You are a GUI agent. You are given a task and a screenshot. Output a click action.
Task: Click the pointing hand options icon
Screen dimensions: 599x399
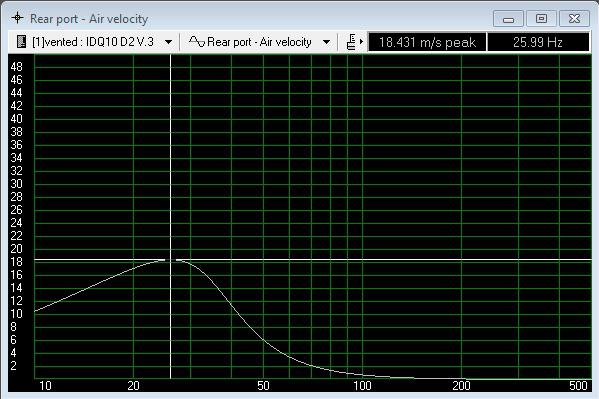[351, 42]
